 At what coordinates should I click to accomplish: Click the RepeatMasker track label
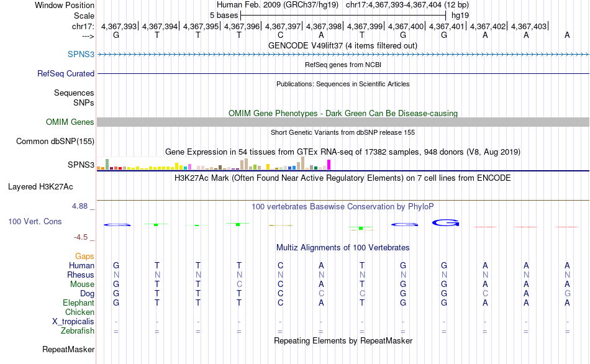click(x=68, y=349)
